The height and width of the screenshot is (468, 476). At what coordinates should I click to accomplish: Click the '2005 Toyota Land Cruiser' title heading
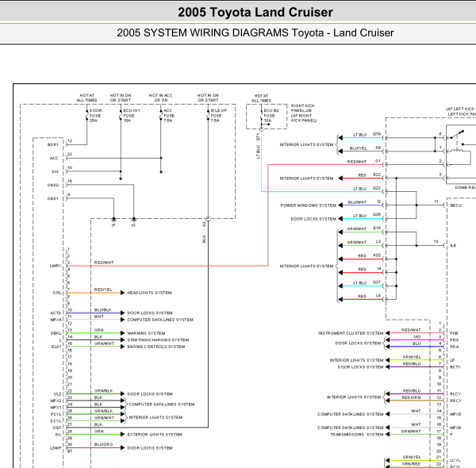coord(255,13)
